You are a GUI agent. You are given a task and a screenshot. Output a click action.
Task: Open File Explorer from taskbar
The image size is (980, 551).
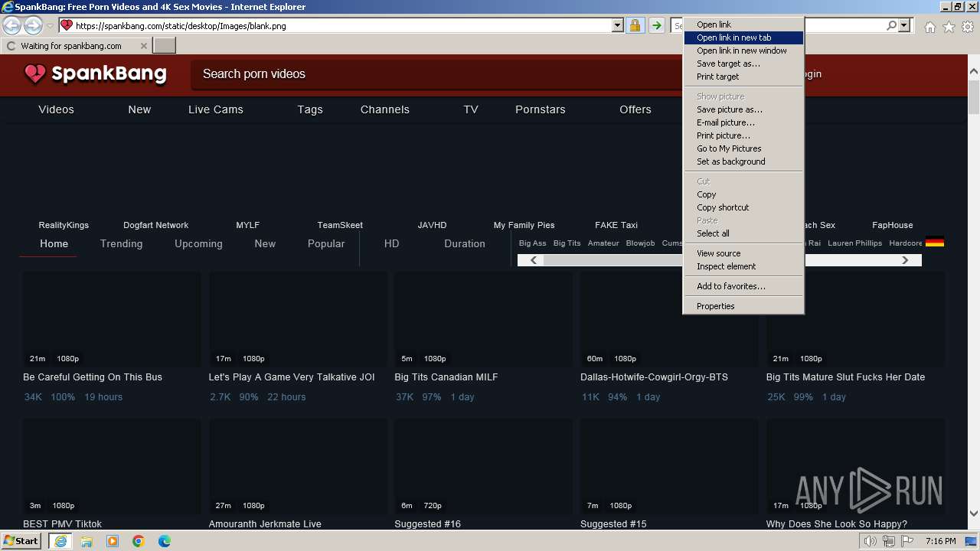[87, 541]
